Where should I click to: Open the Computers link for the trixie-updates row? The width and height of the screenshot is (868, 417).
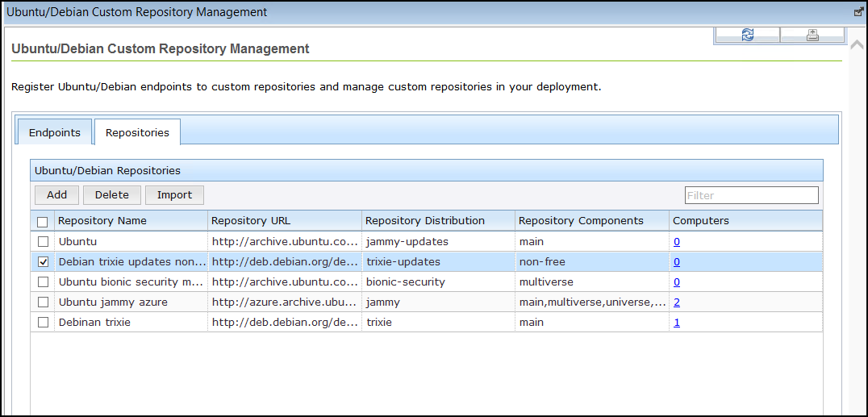coord(677,262)
